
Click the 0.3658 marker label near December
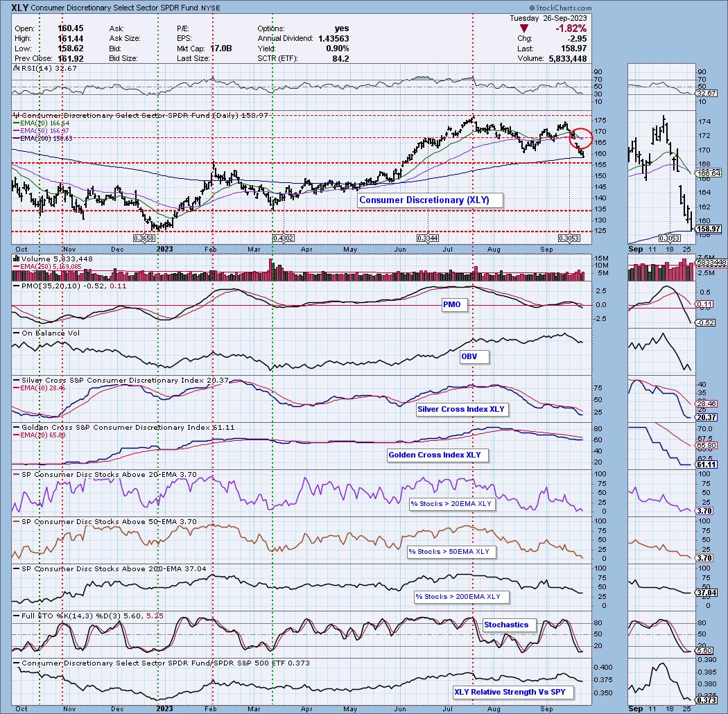(144, 238)
